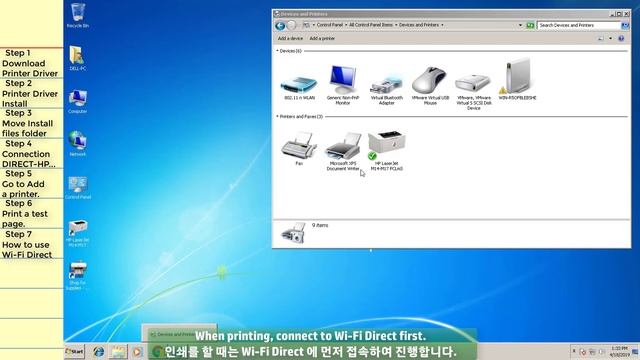
Task: Click the taskbar clock showing the time
Action: coord(619,351)
